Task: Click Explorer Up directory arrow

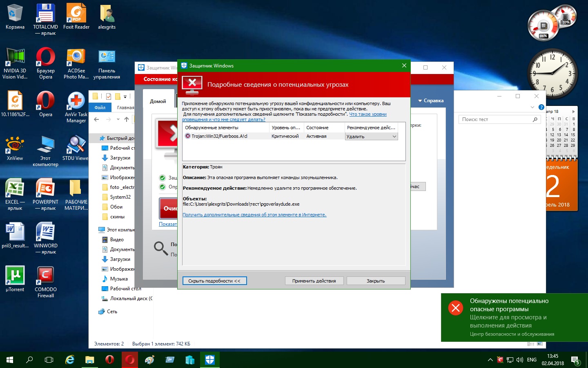Action: pos(127,119)
